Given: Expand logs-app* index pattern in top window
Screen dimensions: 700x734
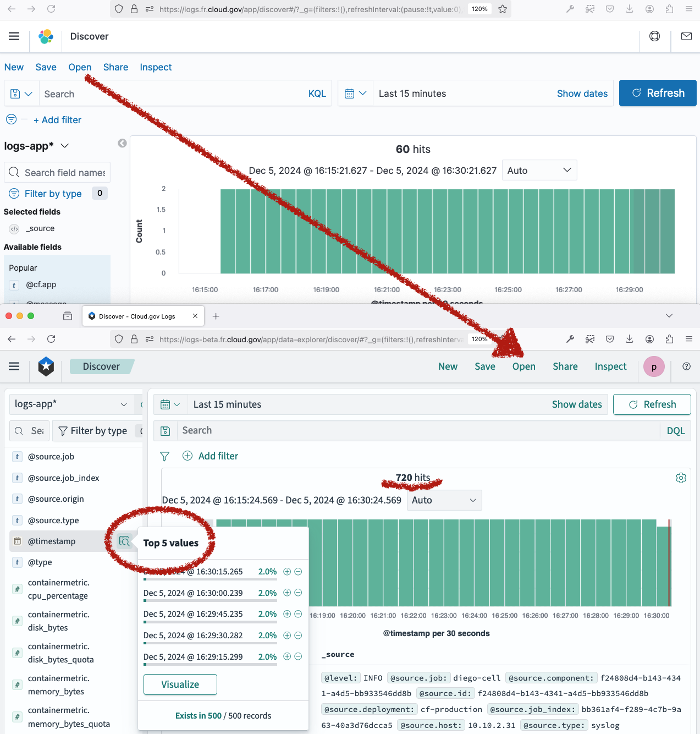Looking at the screenshot, I should [x=36, y=146].
